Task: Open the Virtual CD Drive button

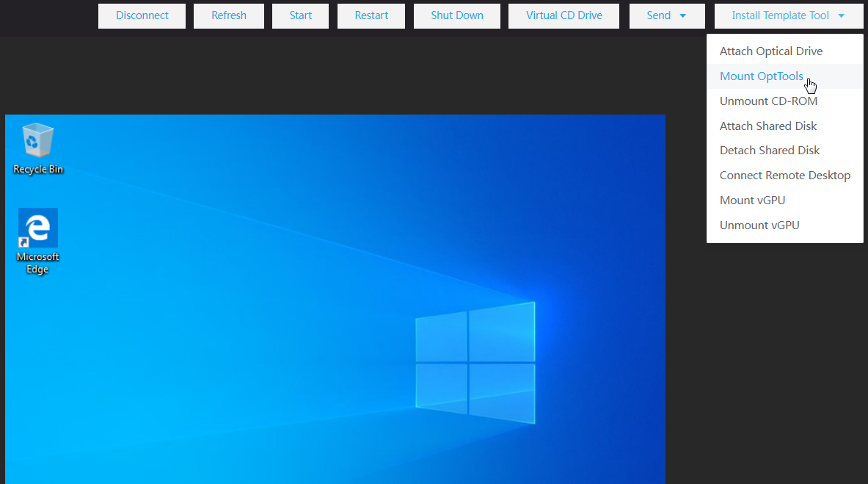Action: pyautogui.click(x=564, y=15)
